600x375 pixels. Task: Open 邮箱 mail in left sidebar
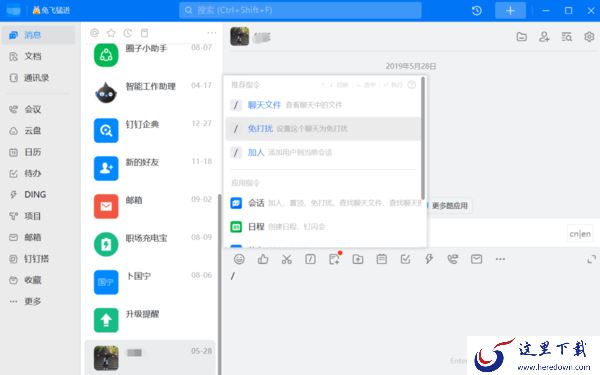click(x=38, y=237)
